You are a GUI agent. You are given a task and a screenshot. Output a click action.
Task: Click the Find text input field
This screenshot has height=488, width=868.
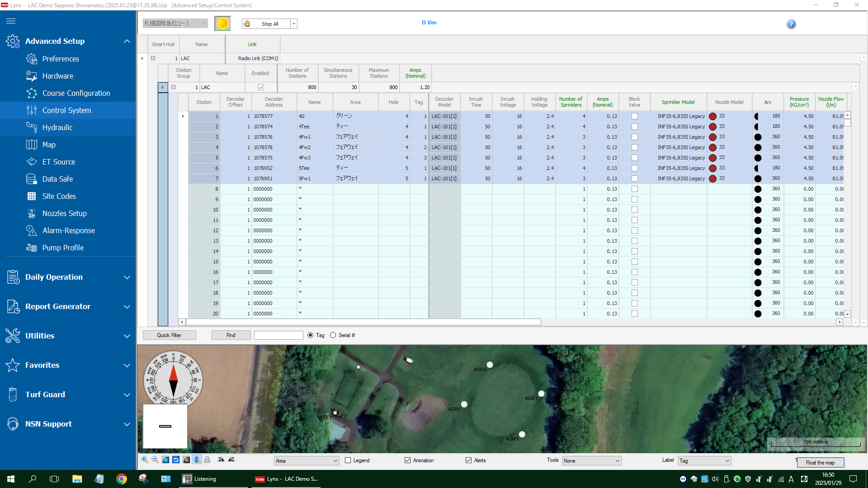[x=278, y=335]
